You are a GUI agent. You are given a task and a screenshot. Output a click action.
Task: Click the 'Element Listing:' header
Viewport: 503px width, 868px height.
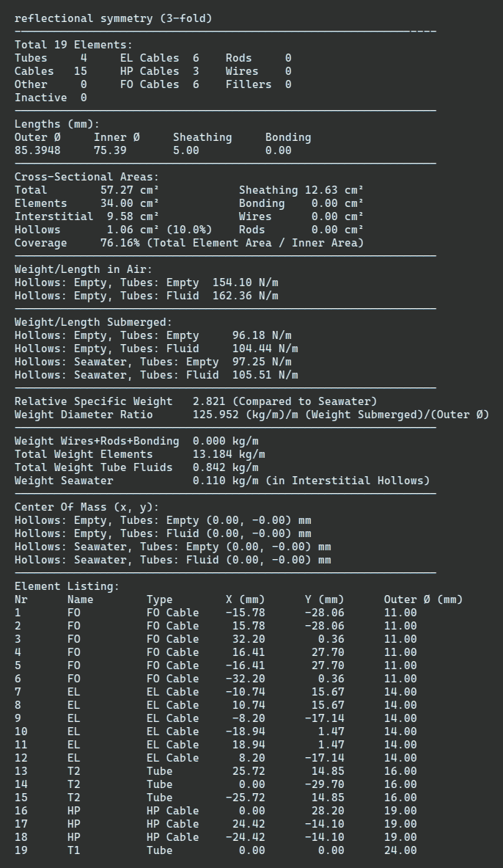(67, 586)
